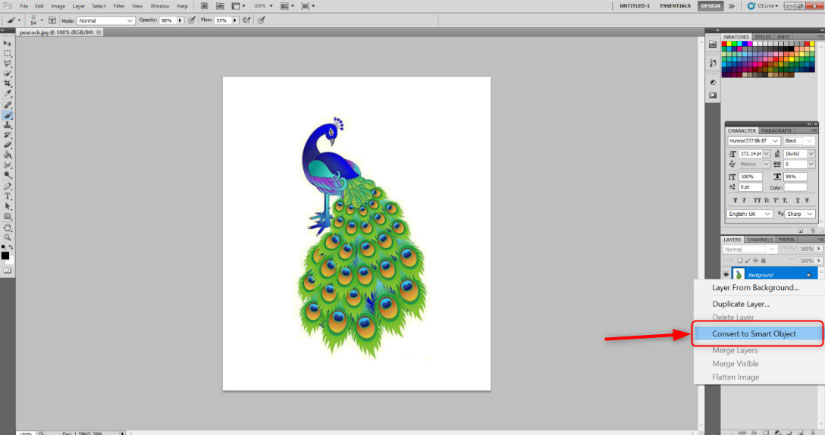Screen dimensions: 825x435
Task: Open the CS Live button
Action: coord(762,6)
